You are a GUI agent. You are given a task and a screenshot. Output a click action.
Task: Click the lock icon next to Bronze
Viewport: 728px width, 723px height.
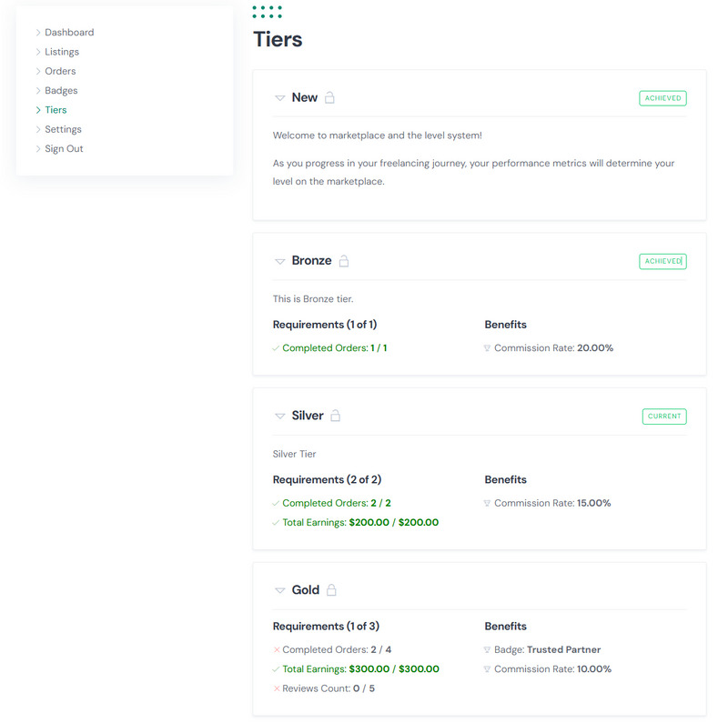[344, 261]
